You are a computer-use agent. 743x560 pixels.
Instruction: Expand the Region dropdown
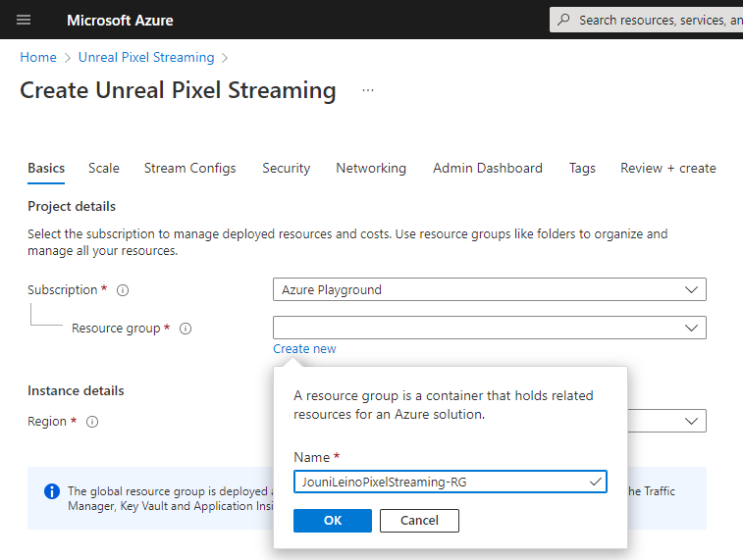point(666,421)
